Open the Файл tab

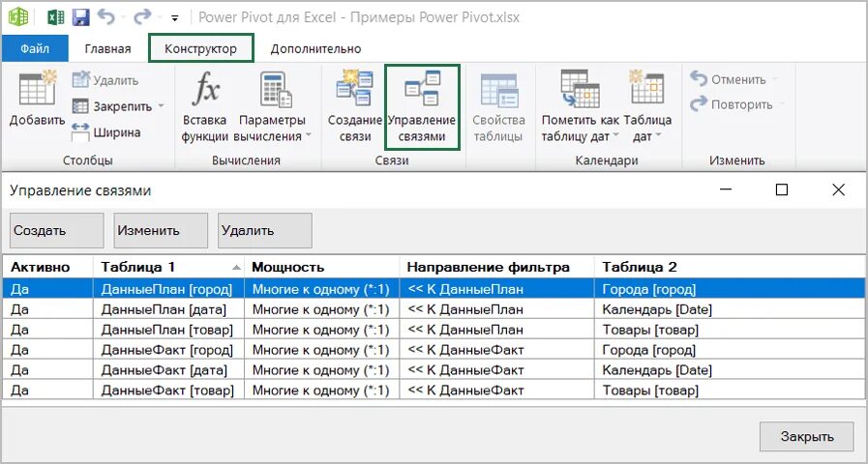pos(35,48)
